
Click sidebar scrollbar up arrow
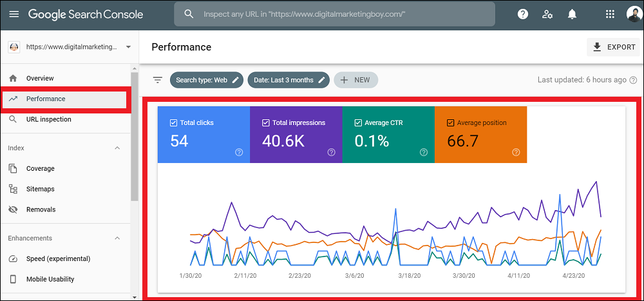pyautogui.click(x=135, y=68)
